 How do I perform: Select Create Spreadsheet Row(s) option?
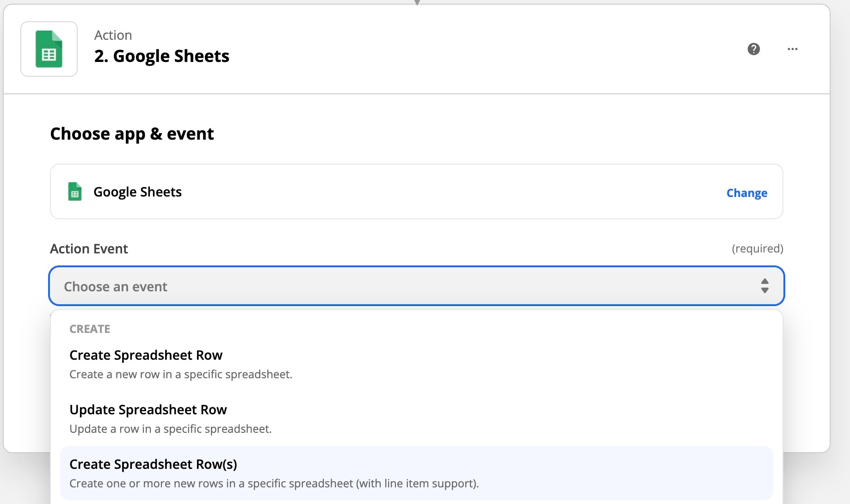pyautogui.click(x=416, y=473)
